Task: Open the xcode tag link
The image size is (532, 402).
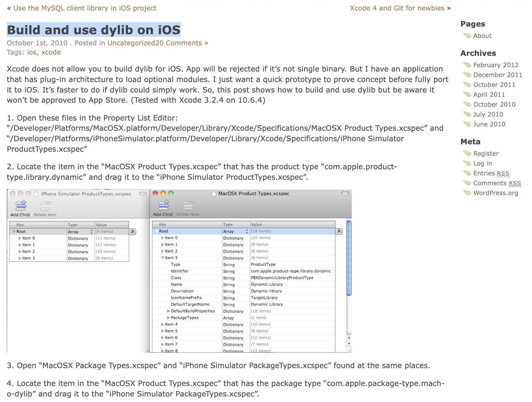Action: click(x=51, y=52)
